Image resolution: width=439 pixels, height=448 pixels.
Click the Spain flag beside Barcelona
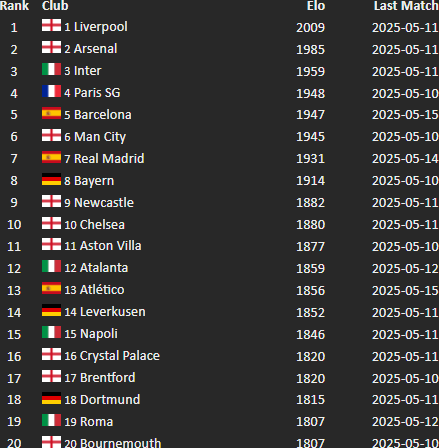pyautogui.click(x=51, y=113)
